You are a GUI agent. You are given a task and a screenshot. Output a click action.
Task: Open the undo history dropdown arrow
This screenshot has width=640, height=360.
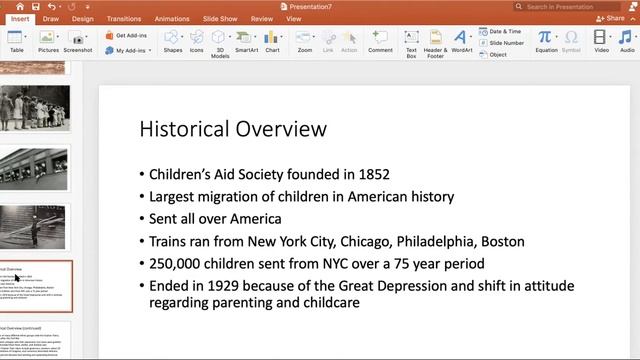(x=60, y=7)
